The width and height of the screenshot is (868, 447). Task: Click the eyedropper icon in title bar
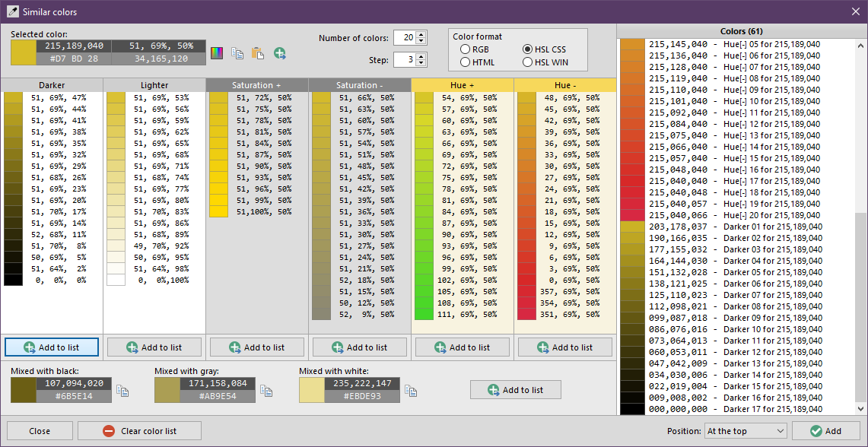[11, 12]
